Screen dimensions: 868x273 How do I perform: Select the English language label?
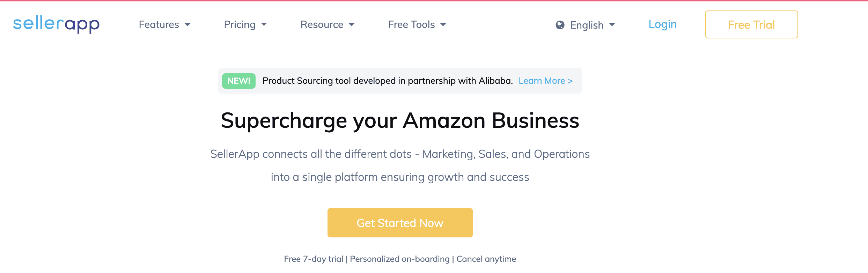click(x=587, y=25)
